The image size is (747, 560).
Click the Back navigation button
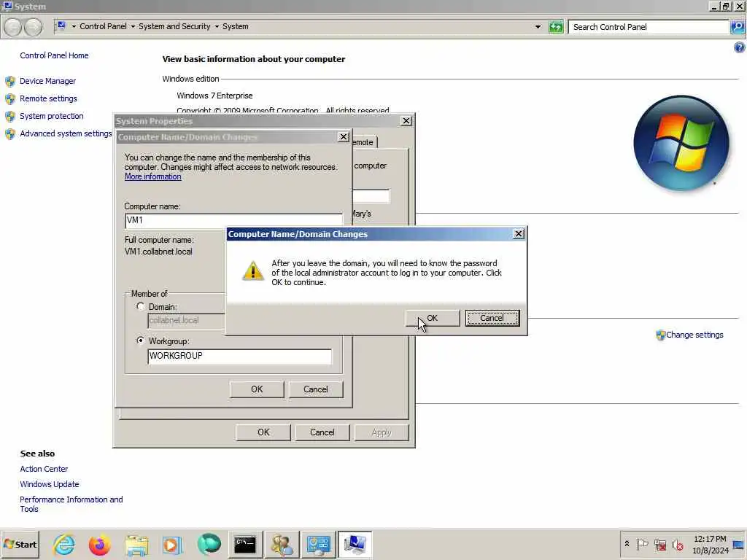(x=13, y=27)
